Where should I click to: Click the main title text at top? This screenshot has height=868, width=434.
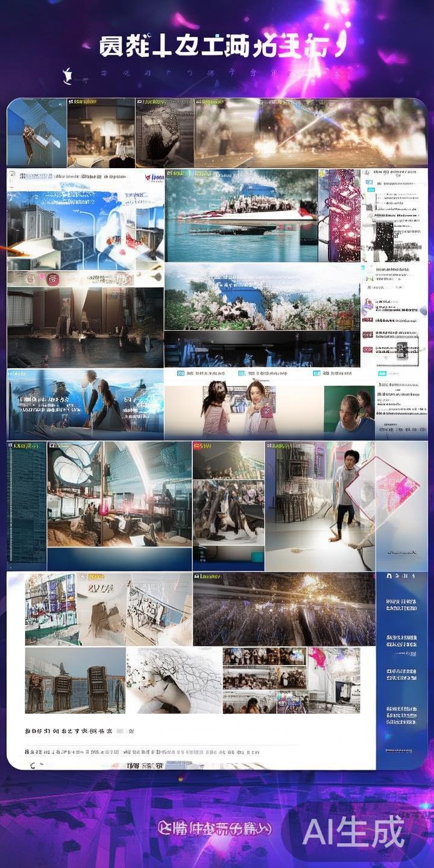(222, 46)
